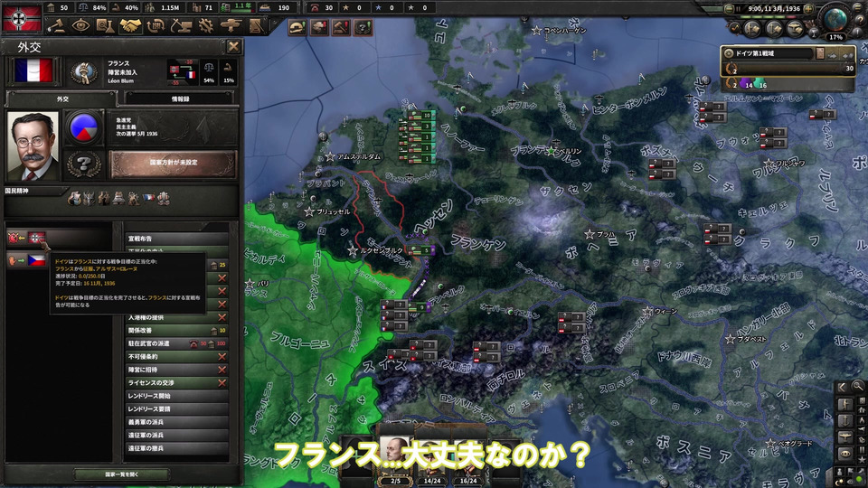Screen dimensions: 868x488
Task: Select the 遠征軍の撤兵 action
Action: pos(176,448)
